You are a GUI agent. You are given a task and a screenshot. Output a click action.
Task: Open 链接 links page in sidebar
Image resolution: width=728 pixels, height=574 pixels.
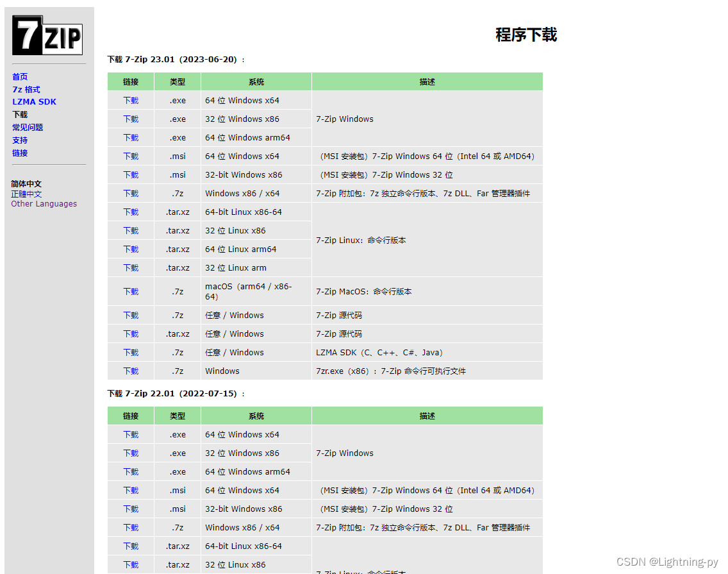click(20, 153)
